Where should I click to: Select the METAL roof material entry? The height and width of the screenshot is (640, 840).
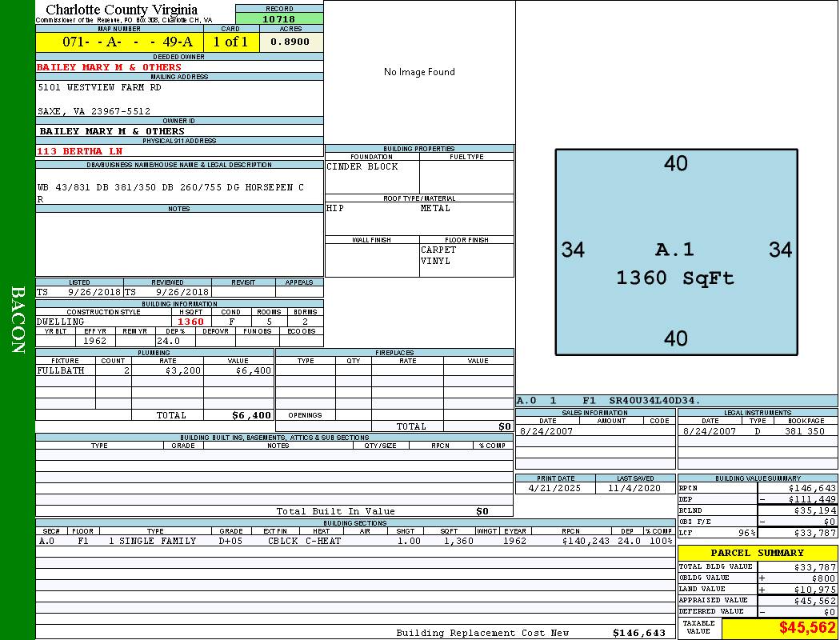coord(436,209)
